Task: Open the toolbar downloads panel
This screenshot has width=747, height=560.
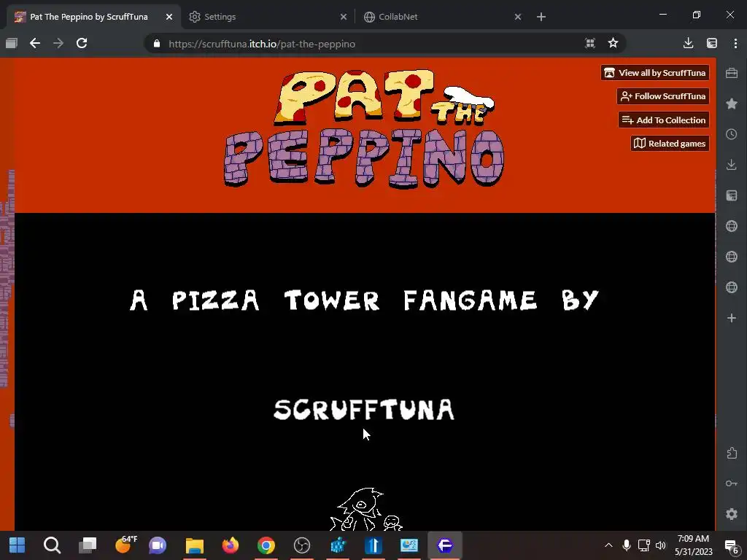Action: [x=688, y=43]
